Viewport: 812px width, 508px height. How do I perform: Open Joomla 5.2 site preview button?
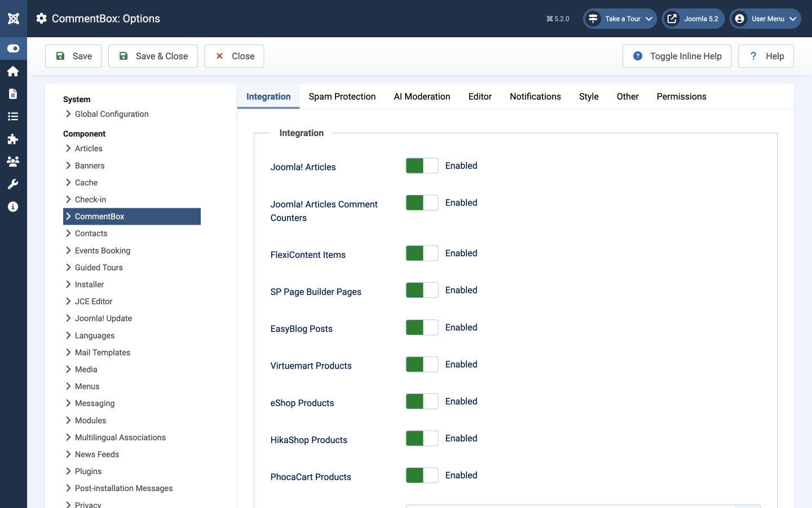693,19
